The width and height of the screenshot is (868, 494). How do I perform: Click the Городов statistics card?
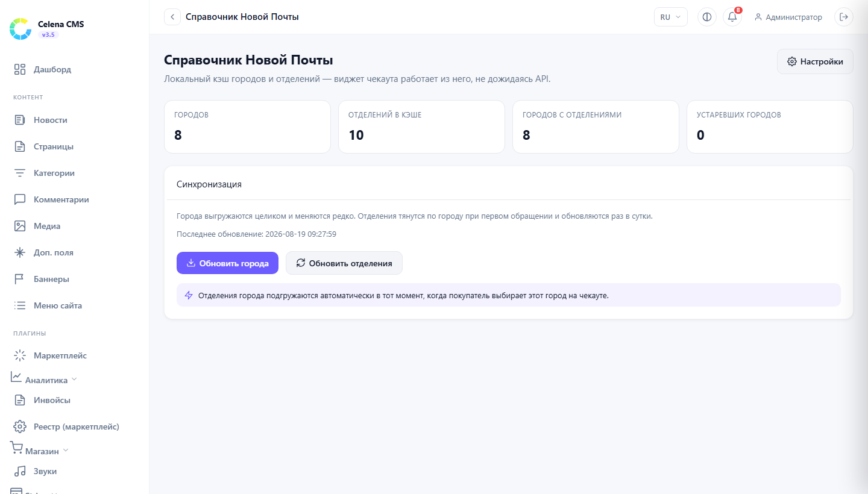[x=247, y=127]
